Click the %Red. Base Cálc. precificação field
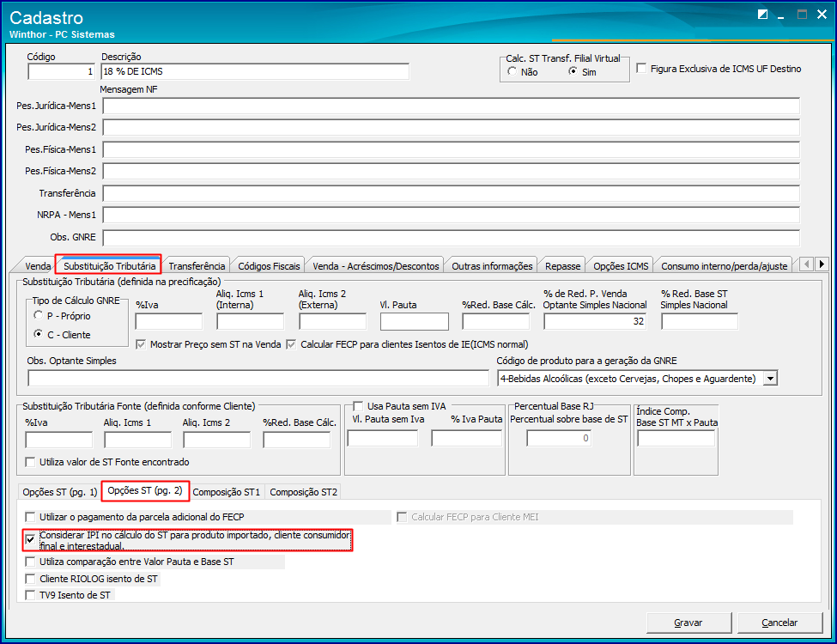Image resolution: width=837 pixels, height=644 pixels. pos(496,321)
